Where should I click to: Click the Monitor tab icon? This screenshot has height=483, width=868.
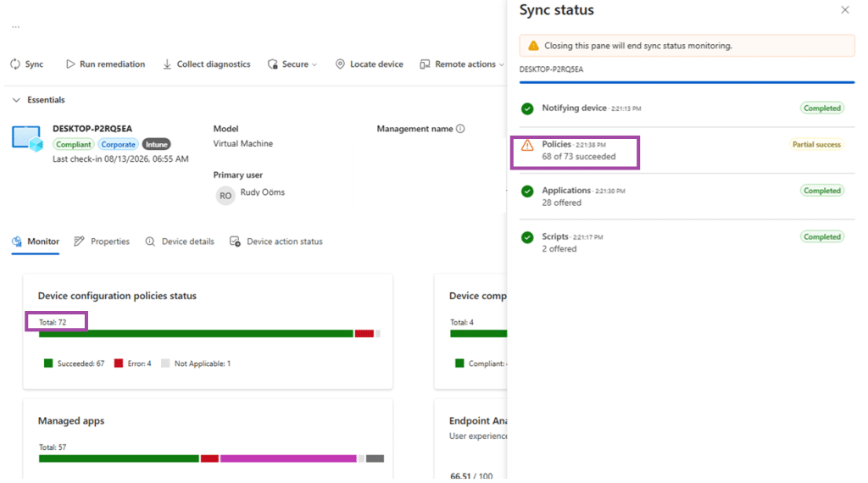[17, 241]
